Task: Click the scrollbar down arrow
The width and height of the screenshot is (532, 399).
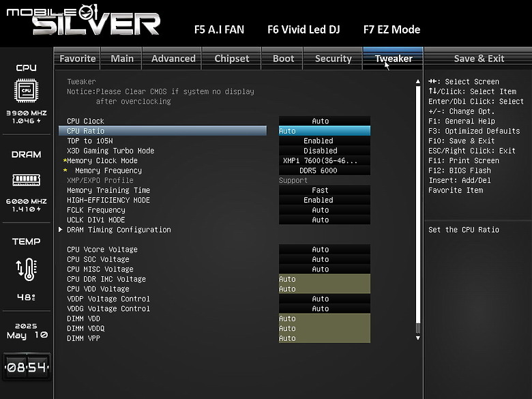Action: (x=417, y=338)
